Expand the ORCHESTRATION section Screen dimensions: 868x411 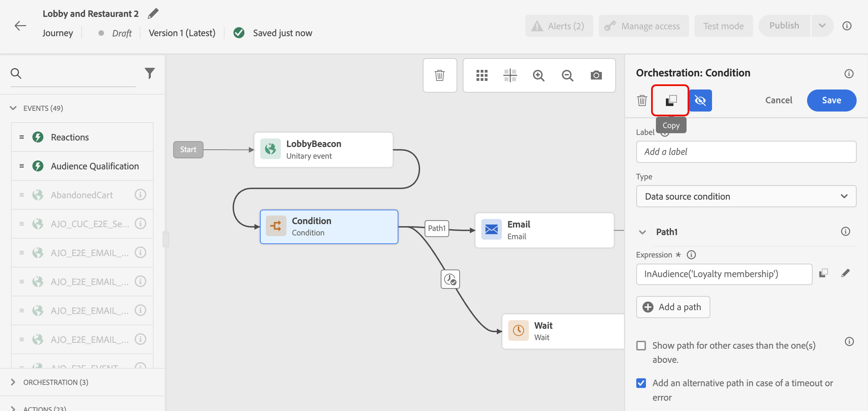(13, 382)
